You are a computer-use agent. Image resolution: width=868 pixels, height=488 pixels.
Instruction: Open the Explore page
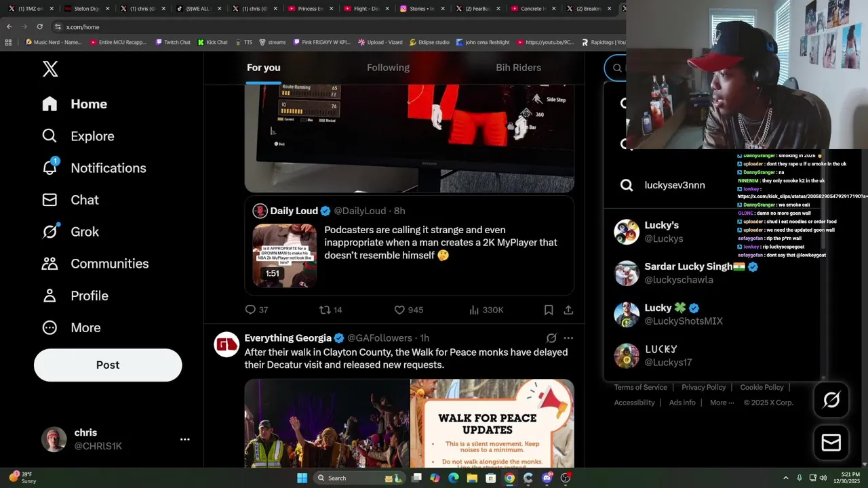[78, 136]
